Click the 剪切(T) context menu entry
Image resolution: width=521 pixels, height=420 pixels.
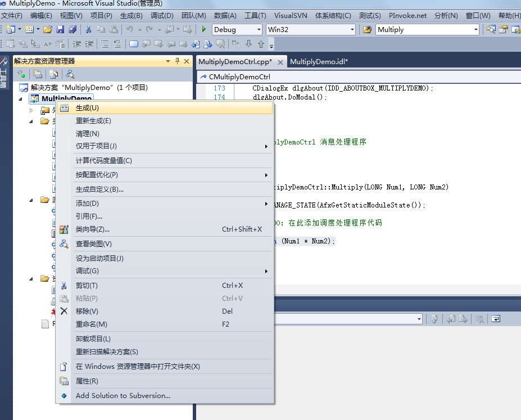click(x=165, y=286)
